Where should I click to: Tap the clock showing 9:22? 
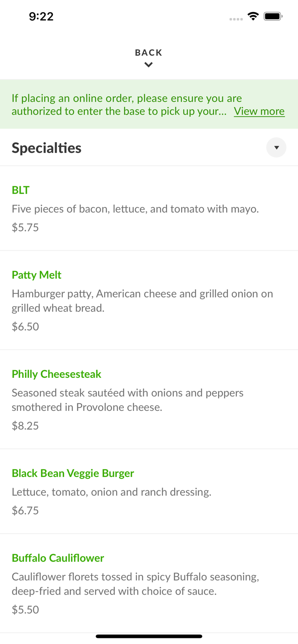coord(41,16)
